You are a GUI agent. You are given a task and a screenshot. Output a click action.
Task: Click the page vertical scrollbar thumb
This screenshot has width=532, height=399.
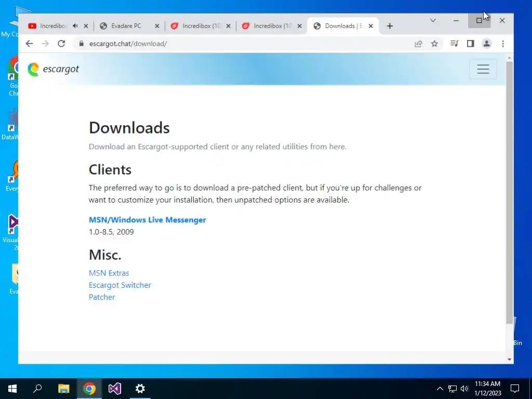coord(509,192)
